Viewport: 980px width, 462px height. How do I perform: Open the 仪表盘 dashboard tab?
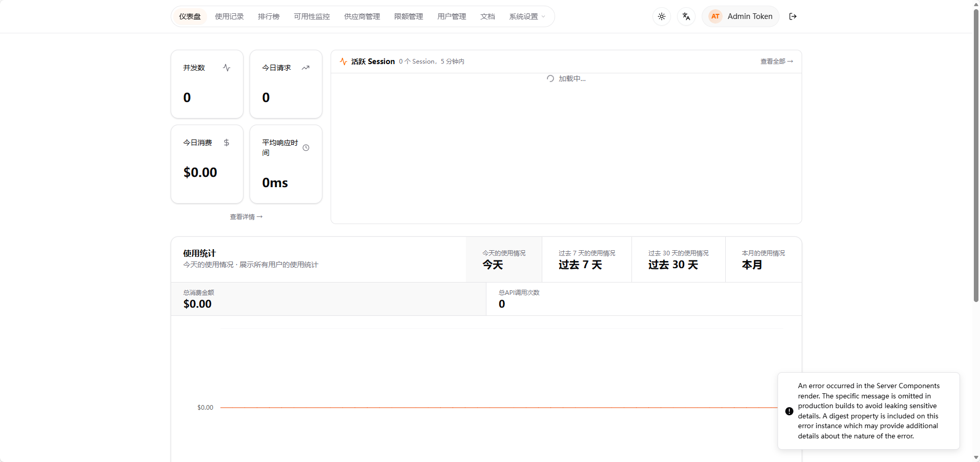tap(190, 16)
